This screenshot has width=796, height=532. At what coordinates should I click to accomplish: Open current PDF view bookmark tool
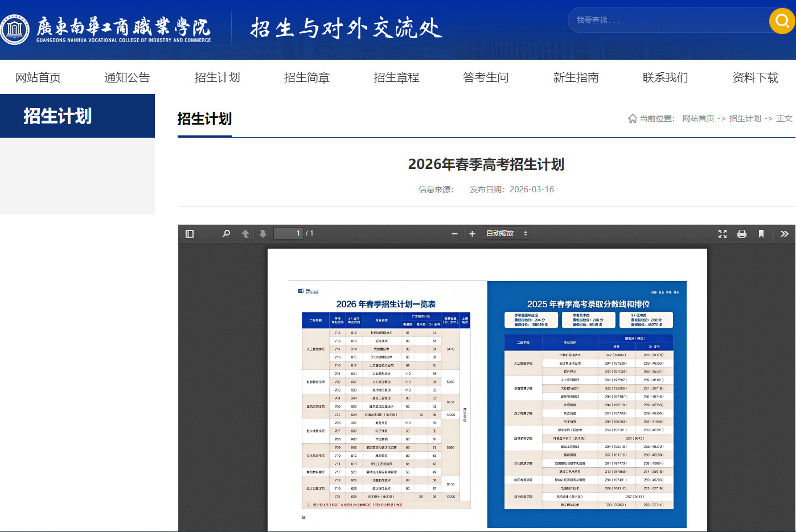coord(761,233)
